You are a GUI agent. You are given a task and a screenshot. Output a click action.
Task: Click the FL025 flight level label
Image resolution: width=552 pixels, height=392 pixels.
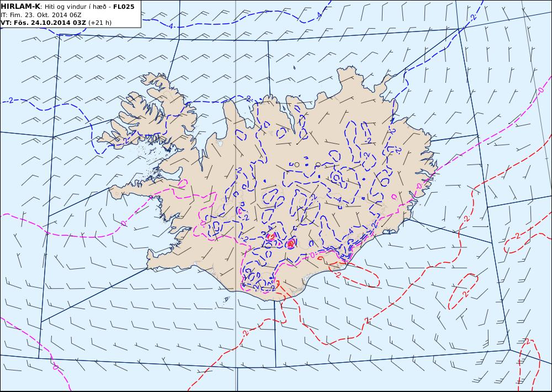tap(124, 6)
